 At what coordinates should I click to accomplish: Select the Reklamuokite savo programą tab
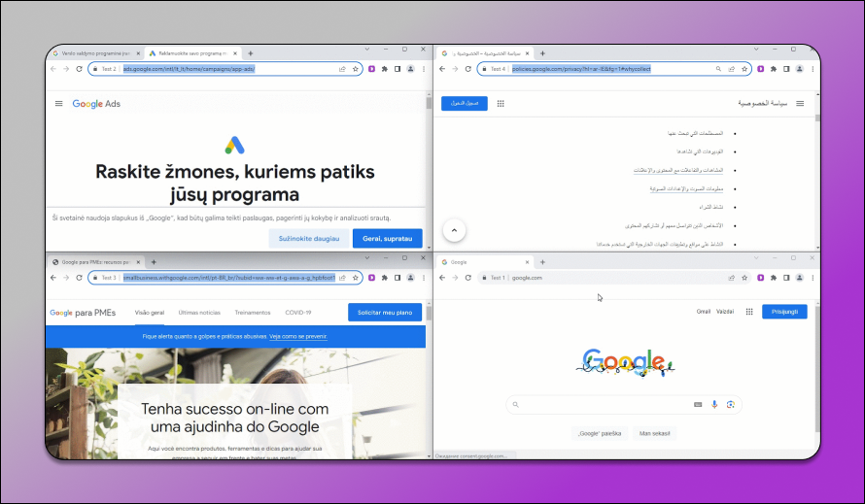click(192, 53)
